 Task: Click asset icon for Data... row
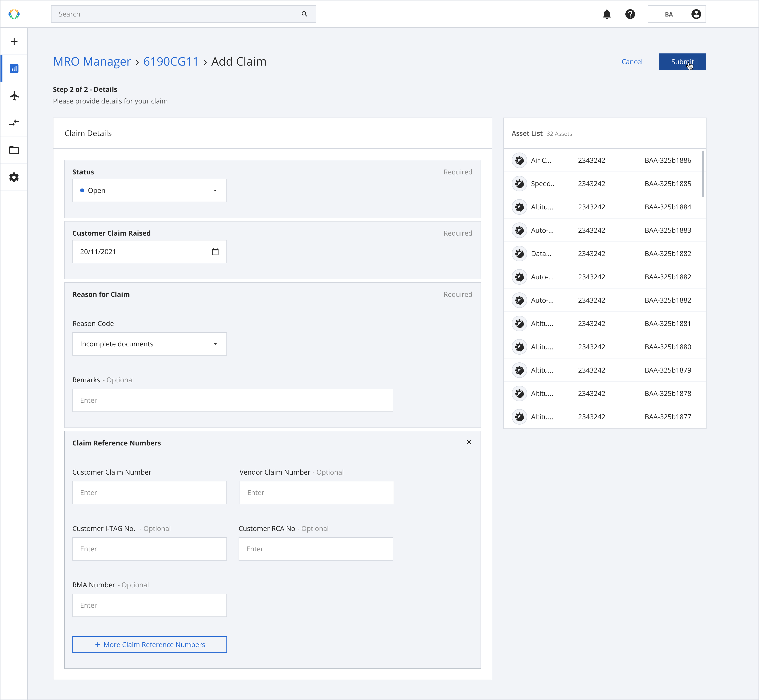pos(519,253)
